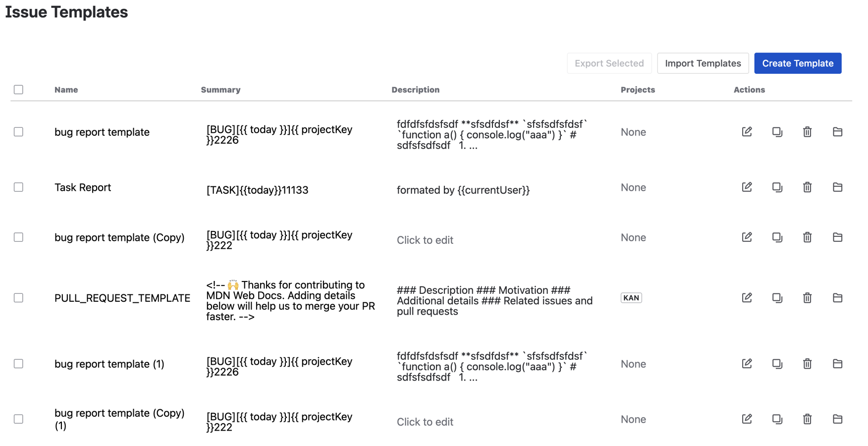Copy the bug report template (Copy) row
The image size is (868, 446).
tap(777, 237)
